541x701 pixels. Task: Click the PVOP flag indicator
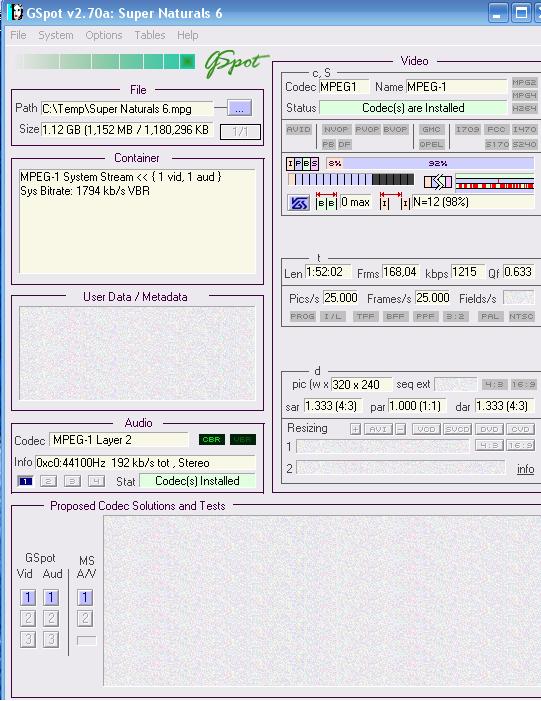pos(367,129)
